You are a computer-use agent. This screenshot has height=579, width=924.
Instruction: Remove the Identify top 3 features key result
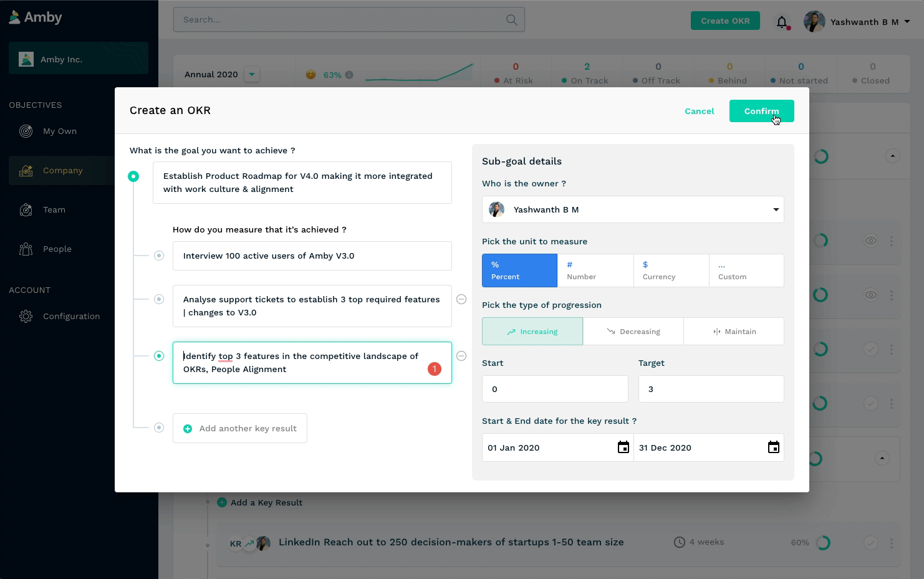[461, 356]
